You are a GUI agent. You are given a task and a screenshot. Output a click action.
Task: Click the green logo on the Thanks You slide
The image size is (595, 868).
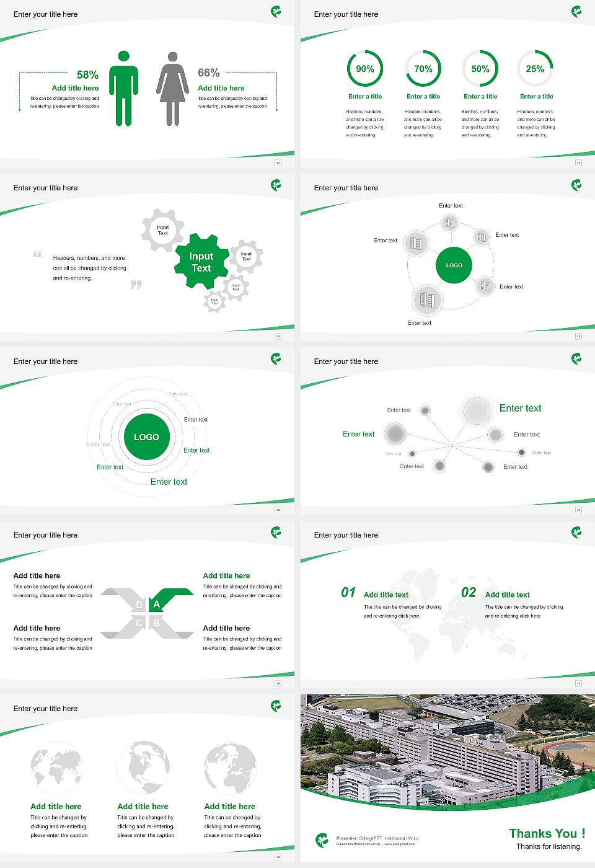tap(322, 840)
